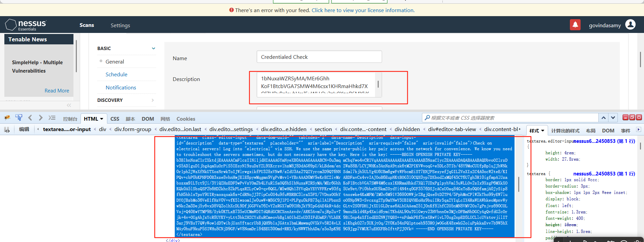
Task: Switch to the 控制台 console tab
Action: point(70,119)
